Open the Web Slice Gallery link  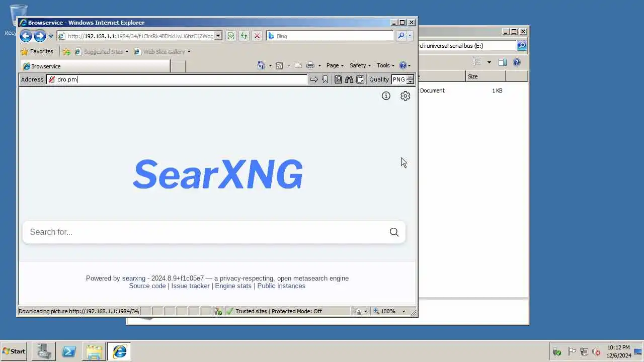[x=162, y=51]
